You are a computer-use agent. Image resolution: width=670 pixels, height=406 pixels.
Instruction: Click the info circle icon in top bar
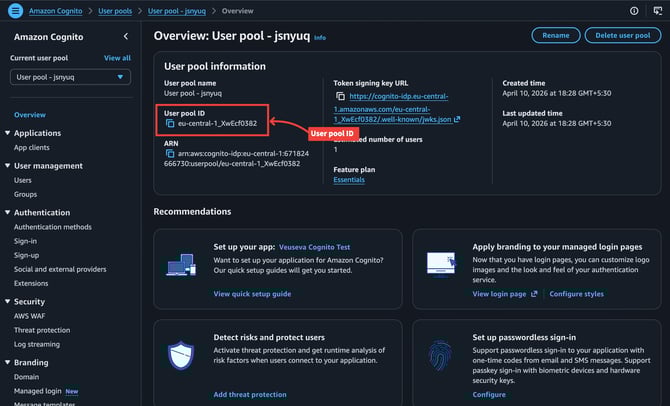click(x=634, y=11)
